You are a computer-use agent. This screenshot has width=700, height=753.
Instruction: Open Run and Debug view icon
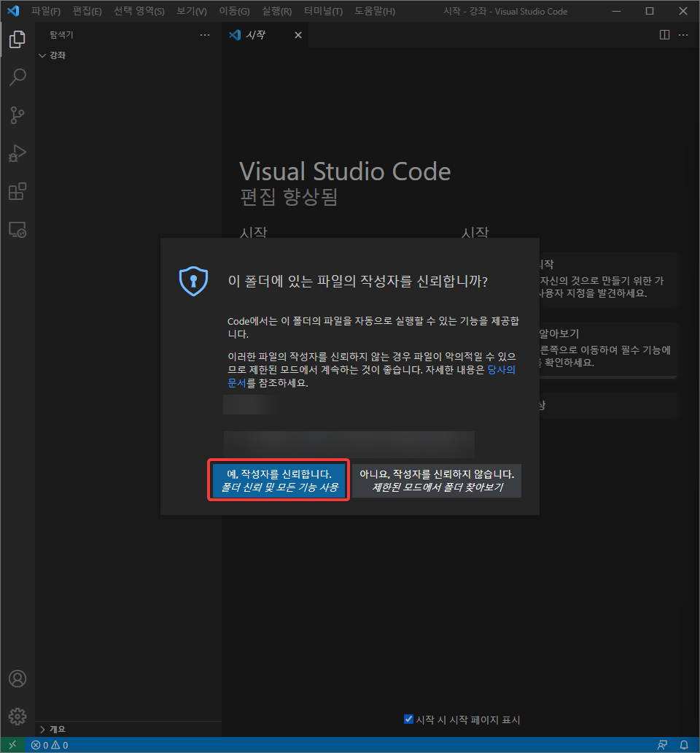[x=17, y=153]
